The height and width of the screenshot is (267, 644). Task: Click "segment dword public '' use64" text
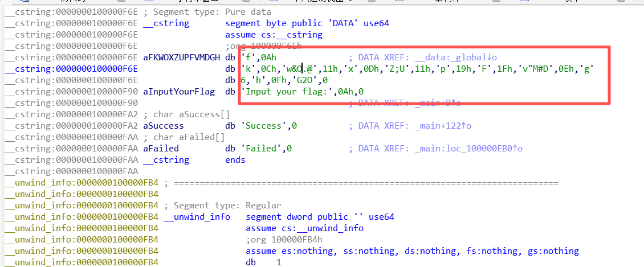pyautogui.click(x=320, y=216)
